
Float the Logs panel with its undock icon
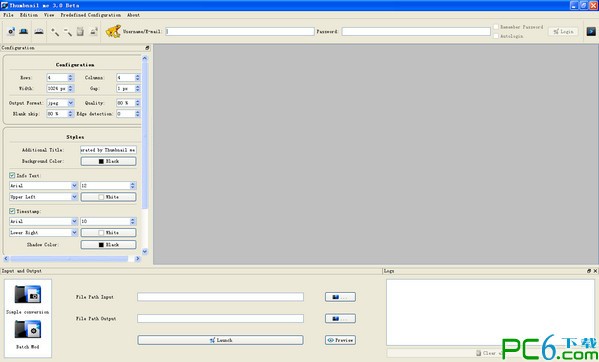coord(589,271)
